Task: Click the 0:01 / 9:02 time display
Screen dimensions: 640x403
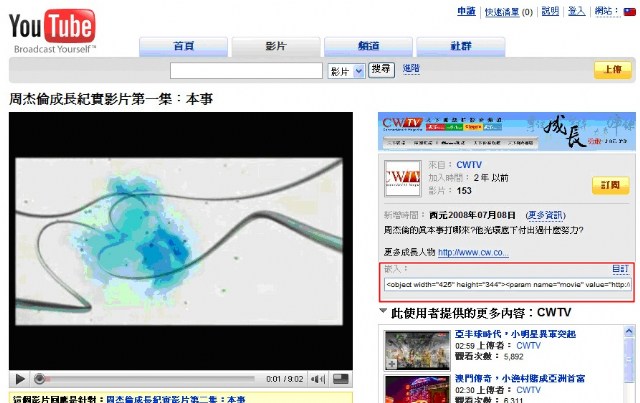Action: click(285, 379)
